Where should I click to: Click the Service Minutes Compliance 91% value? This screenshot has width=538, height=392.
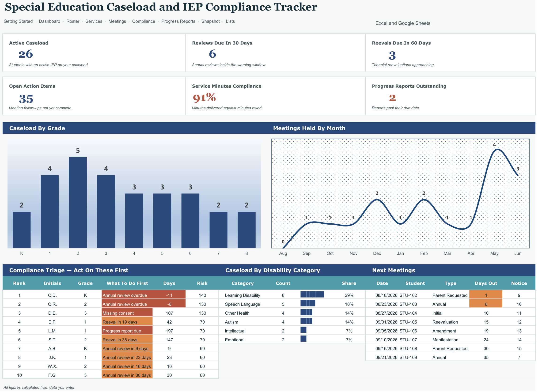click(205, 98)
